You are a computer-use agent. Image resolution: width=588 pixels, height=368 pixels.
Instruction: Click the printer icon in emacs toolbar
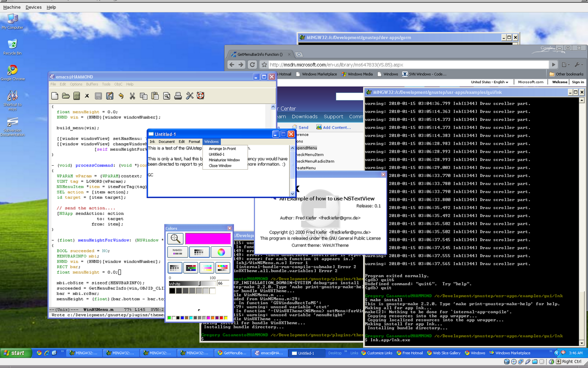[x=178, y=96]
